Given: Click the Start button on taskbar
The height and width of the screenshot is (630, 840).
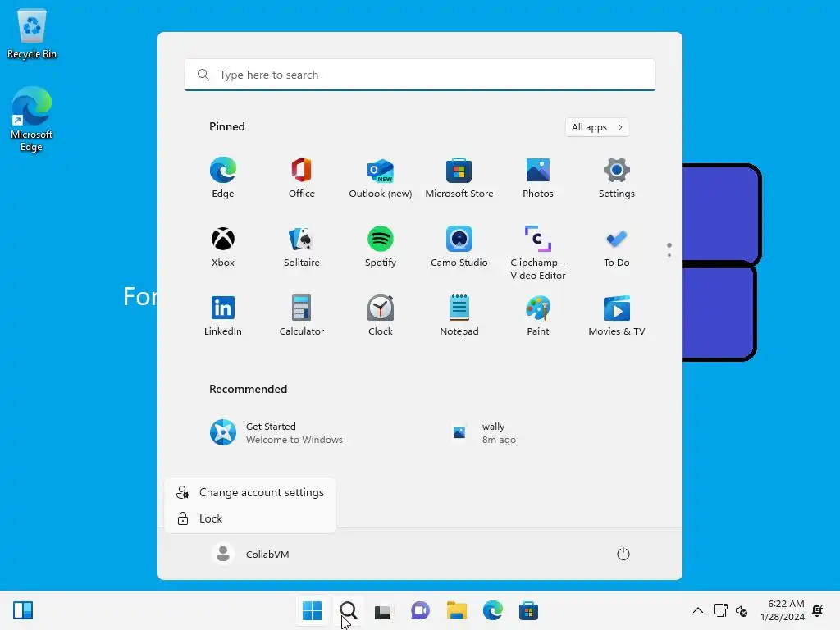Looking at the screenshot, I should click(312, 610).
